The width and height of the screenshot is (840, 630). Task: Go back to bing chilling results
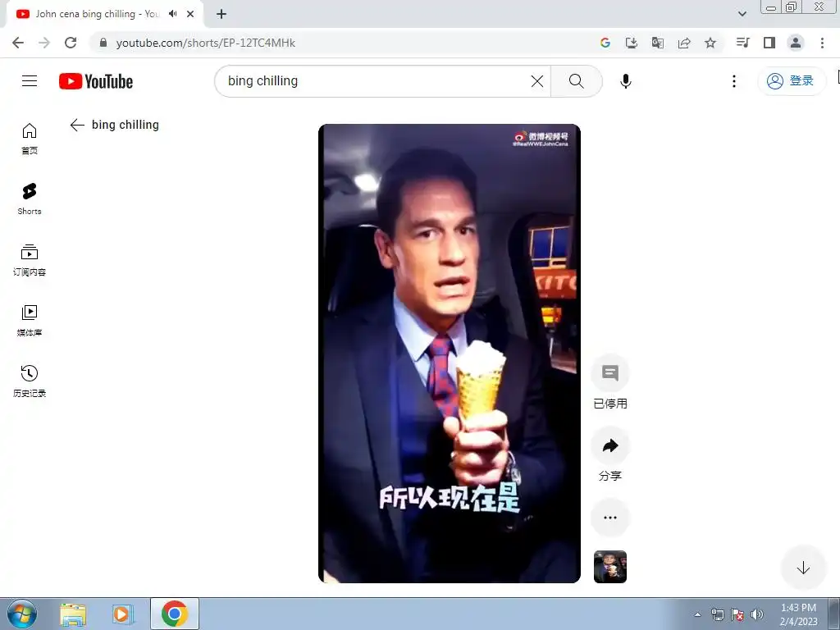click(x=77, y=125)
